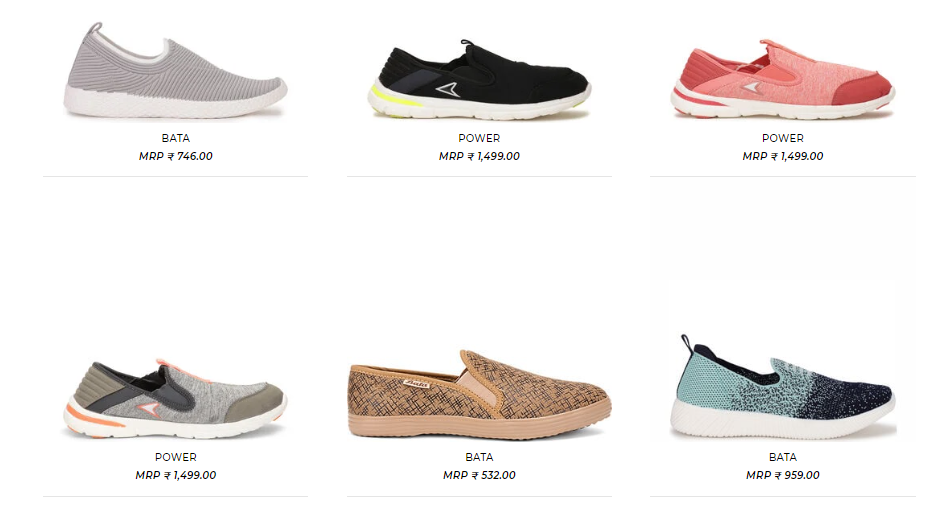Select the MRP ₹ 746.00 price

[176, 156]
